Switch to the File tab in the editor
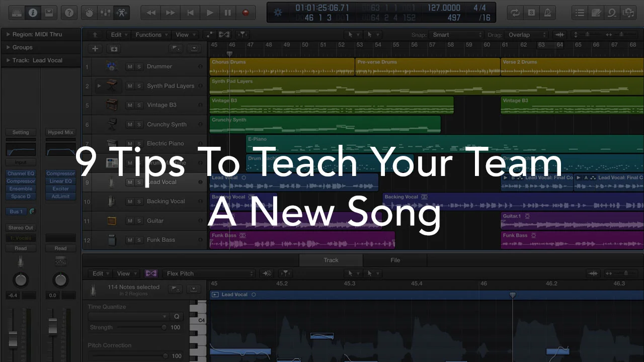This screenshot has width=644, height=362. (395, 260)
